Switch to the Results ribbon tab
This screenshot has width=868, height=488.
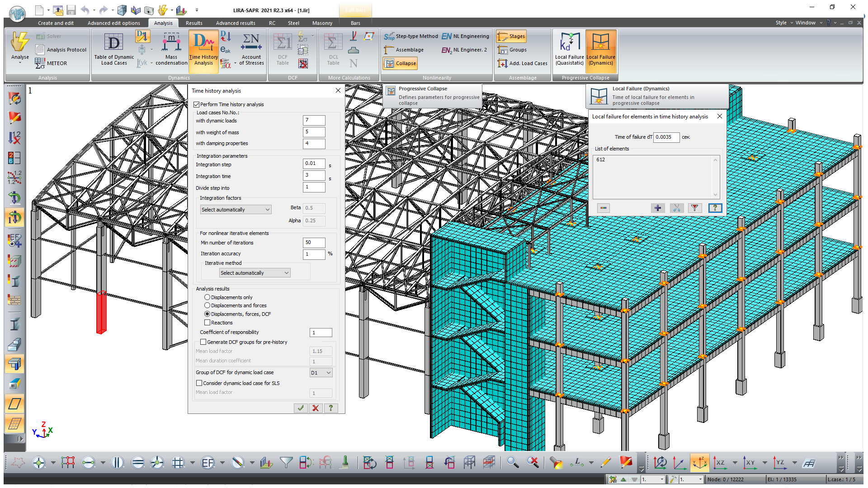(194, 23)
